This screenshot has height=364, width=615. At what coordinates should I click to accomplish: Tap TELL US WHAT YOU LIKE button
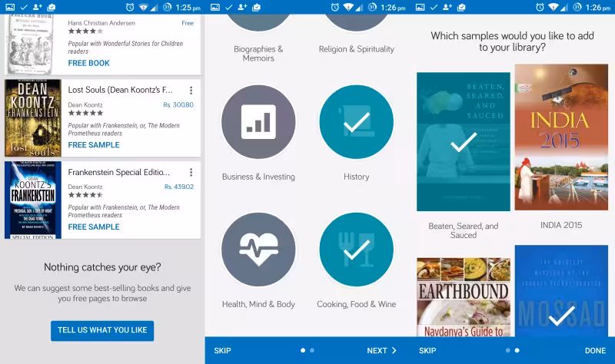(102, 330)
